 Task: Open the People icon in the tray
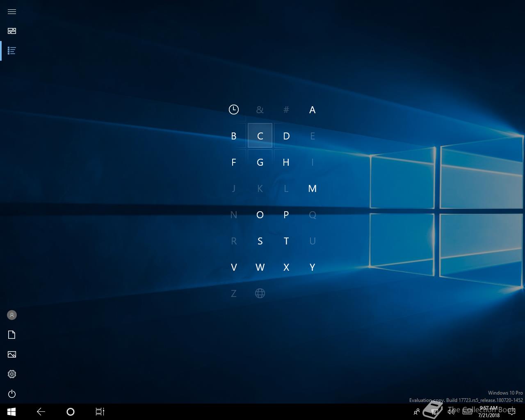coord(417,412)
